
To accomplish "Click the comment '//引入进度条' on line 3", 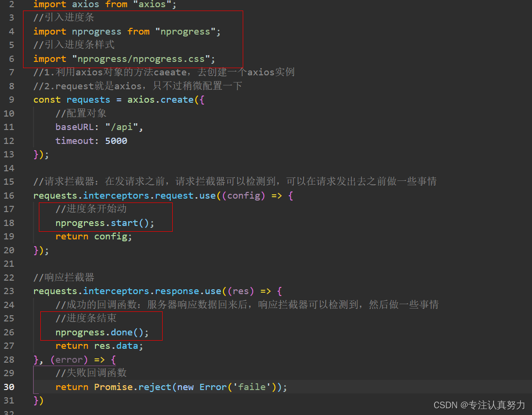I will 63,17.
